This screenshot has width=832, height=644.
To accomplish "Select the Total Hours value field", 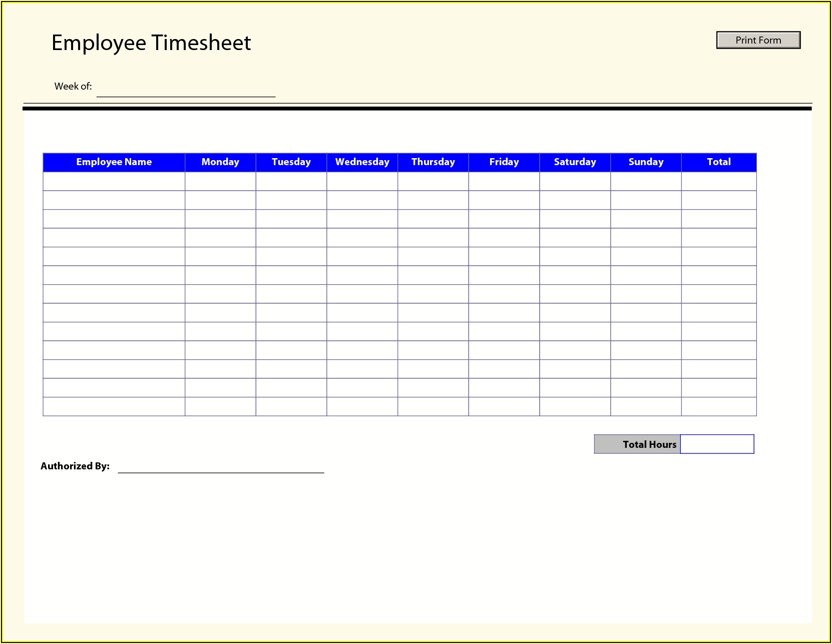I will point(717,444).
